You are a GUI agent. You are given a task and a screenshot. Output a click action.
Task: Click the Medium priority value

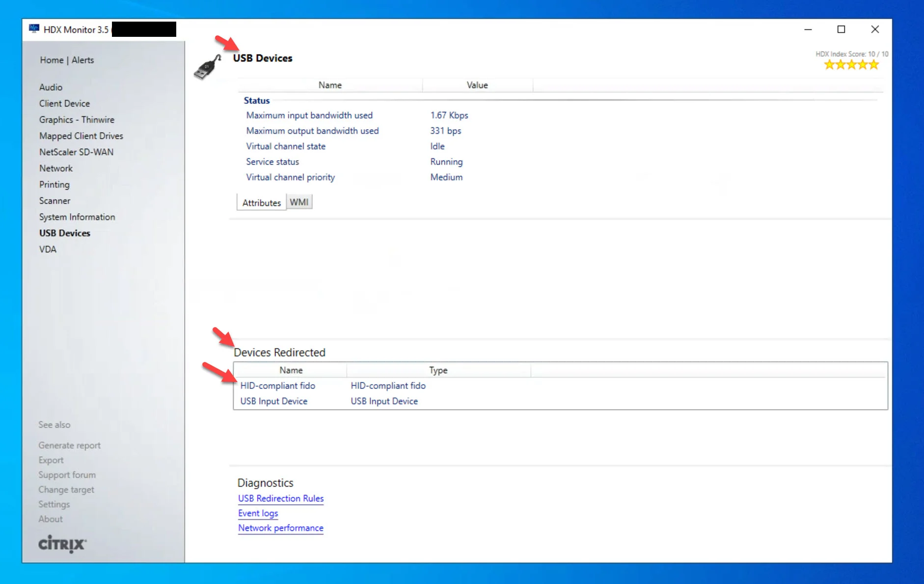446,177
